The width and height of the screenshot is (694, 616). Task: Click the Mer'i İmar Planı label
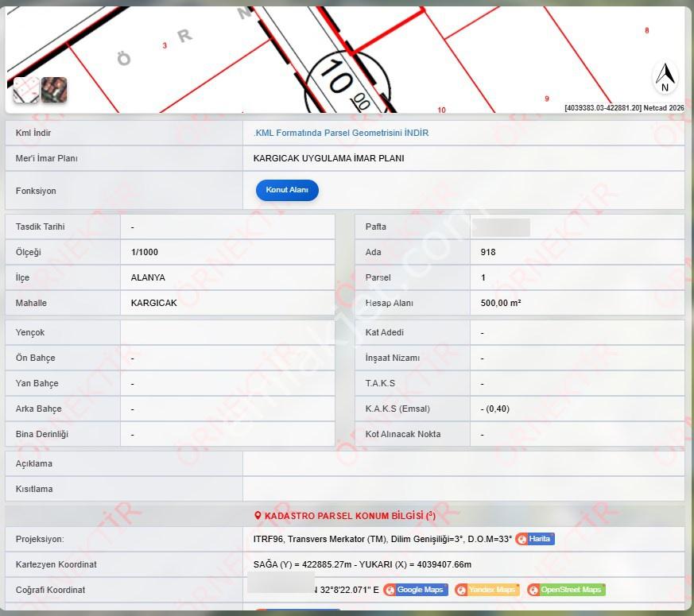46,158
